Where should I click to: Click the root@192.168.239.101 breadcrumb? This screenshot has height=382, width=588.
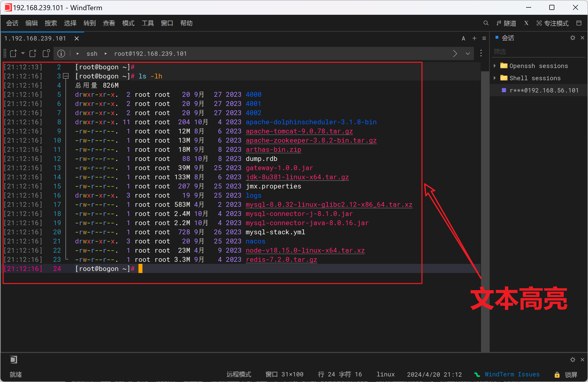pos(150,54)
